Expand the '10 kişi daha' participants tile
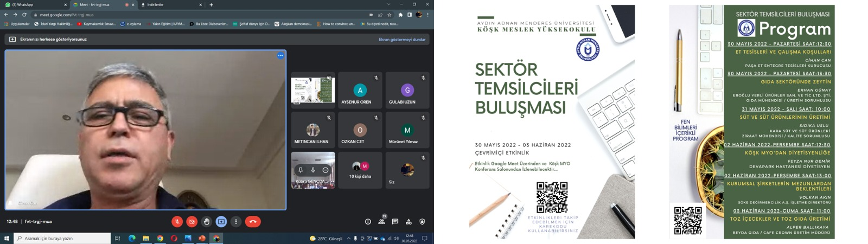The image size is (868, 244). click(x=360, y=170)
